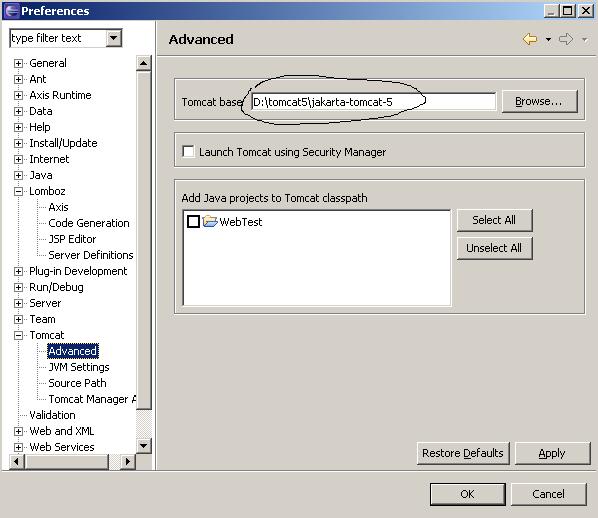Expand the Web and XML node
The width and height of the screenshot is (598, 518).
(18, 431)
